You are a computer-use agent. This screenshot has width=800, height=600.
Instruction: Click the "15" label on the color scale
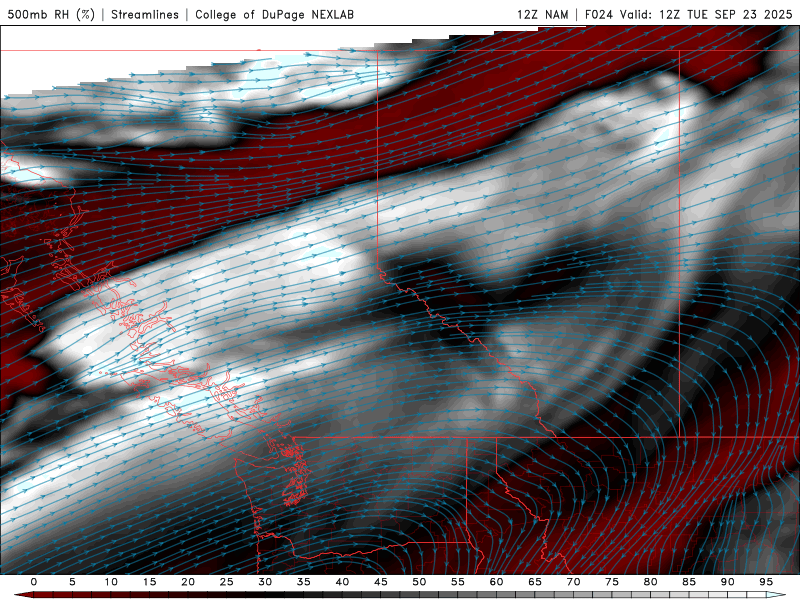tap(149, 582)
